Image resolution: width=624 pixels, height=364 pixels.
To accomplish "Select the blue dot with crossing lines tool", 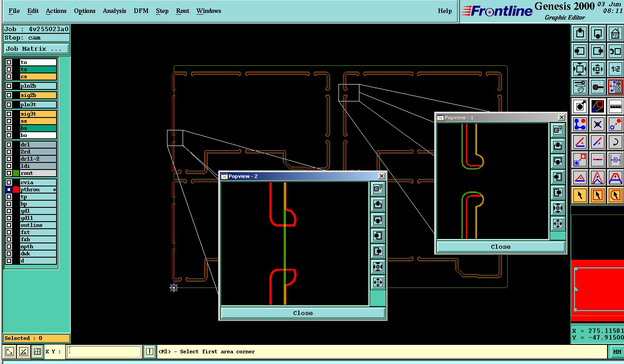I will [597, 124].
